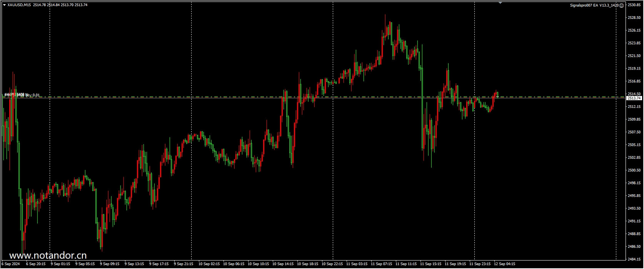Image resolution: width=644 pixels, height=269 pixels.
Task: Click the 2486.50 price scale label
Action: click(634, 247)
